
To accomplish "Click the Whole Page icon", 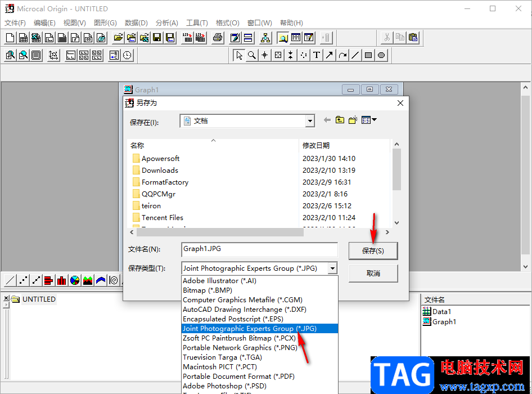I will coord(36,55).
